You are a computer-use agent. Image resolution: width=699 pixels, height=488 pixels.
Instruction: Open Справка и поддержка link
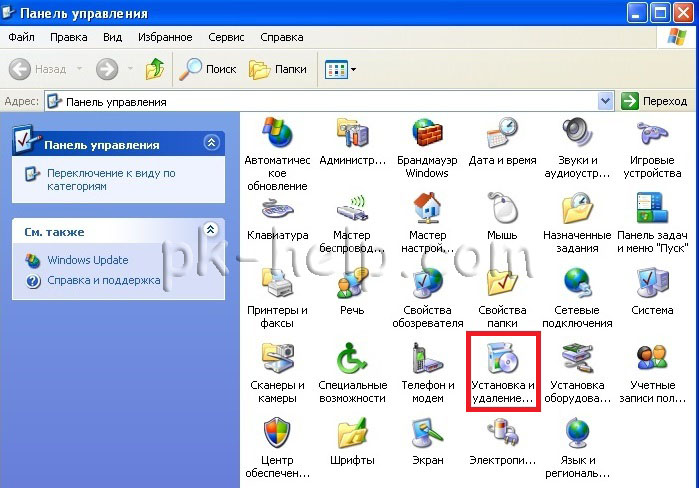[103, 280]
